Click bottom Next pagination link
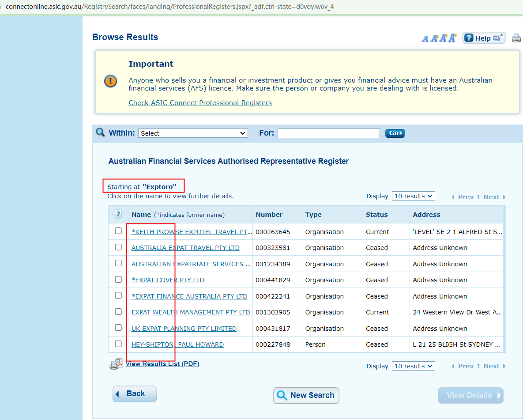 pos(495,366)
